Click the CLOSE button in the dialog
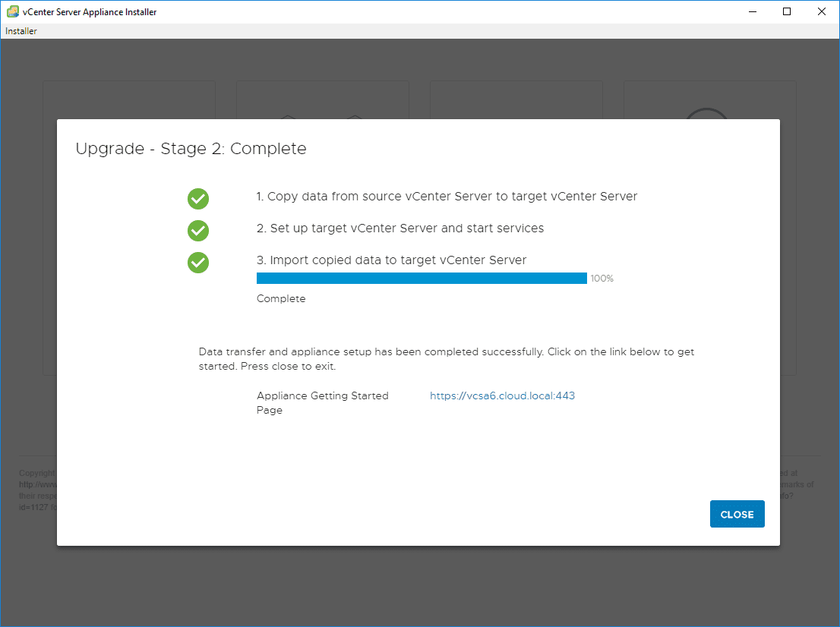 (737, 514)
